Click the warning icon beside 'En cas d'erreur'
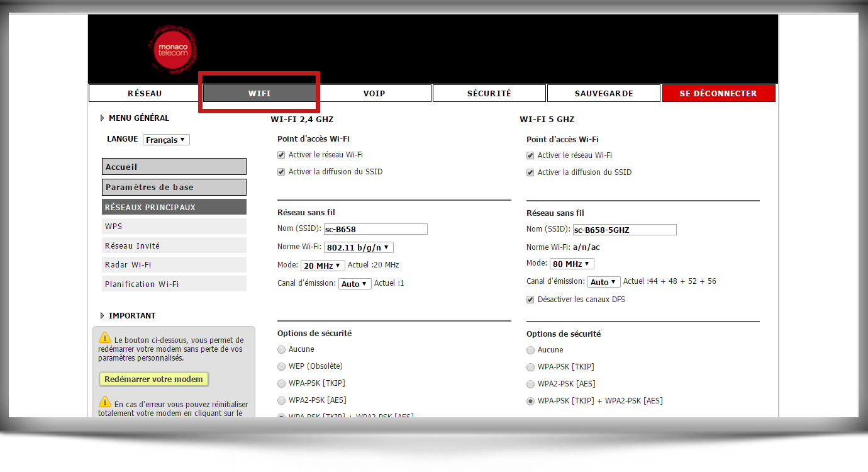The height and width of the screenshot is (472, 868). pos(104,402)
